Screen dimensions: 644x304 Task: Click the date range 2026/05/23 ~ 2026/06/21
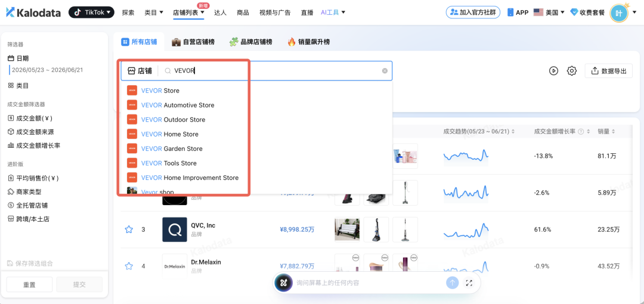click(x=48, y=70)
